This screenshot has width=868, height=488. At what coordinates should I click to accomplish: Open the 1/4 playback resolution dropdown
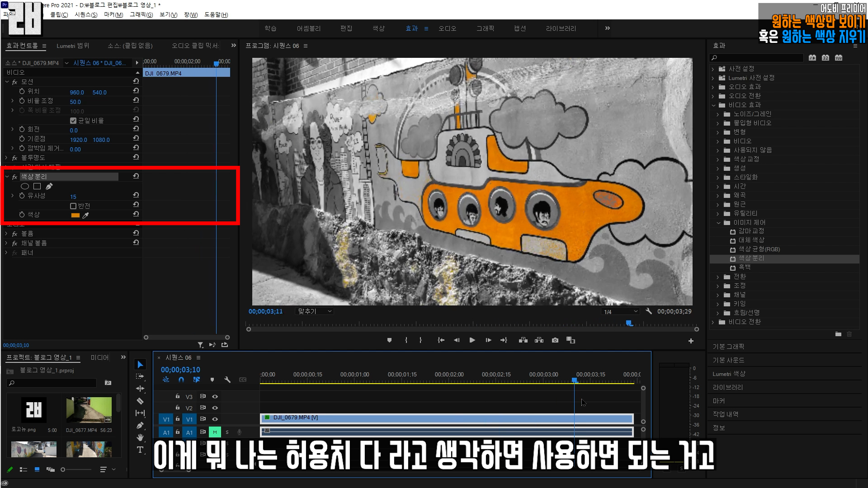(621, 312)
